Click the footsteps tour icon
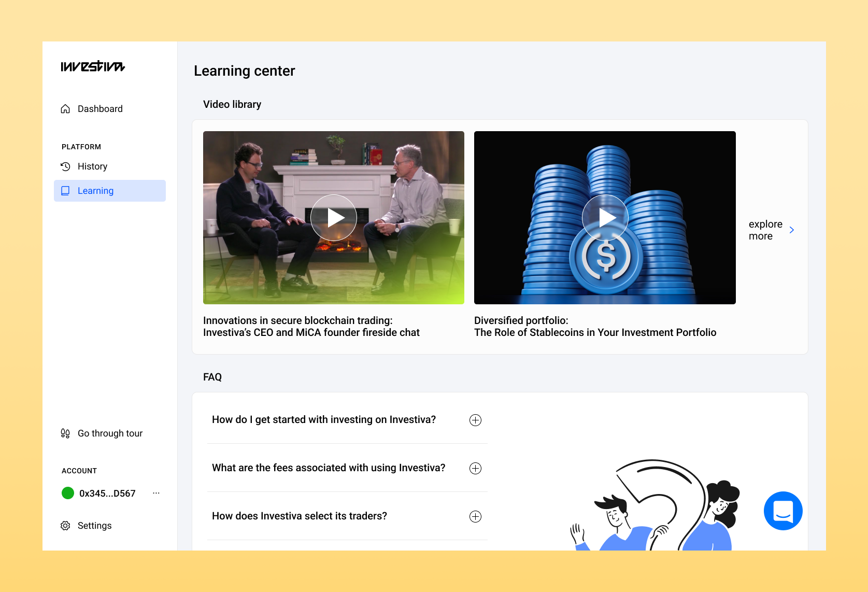 (65, 433)
